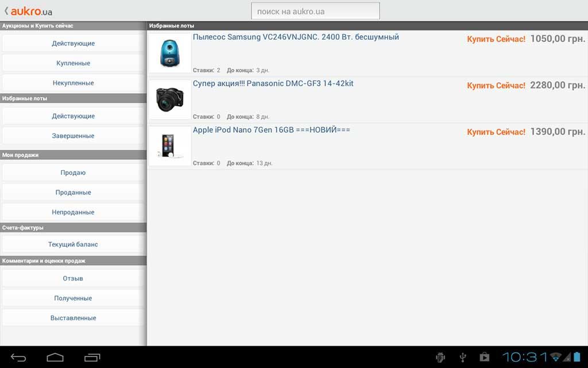Tap the Wi-Fi signal icon
Viewport: 588px width, 368px height.
(556, 356)
